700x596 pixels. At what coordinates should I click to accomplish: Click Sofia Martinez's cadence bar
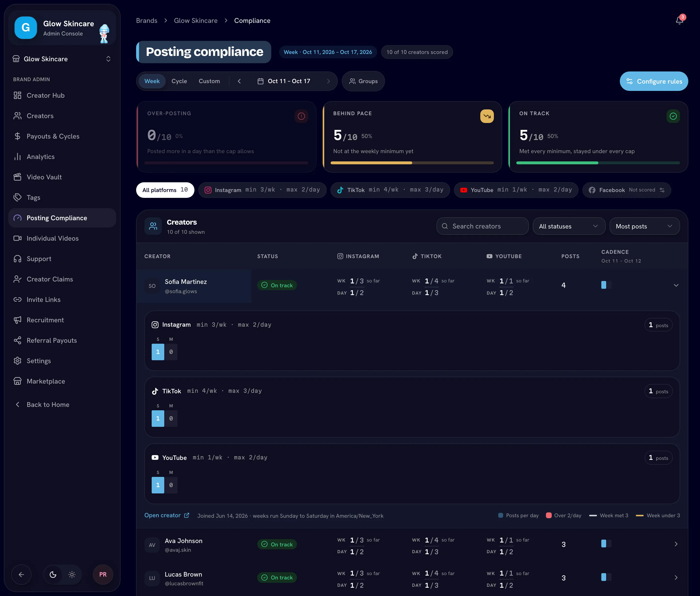click(x=606, y=285)
